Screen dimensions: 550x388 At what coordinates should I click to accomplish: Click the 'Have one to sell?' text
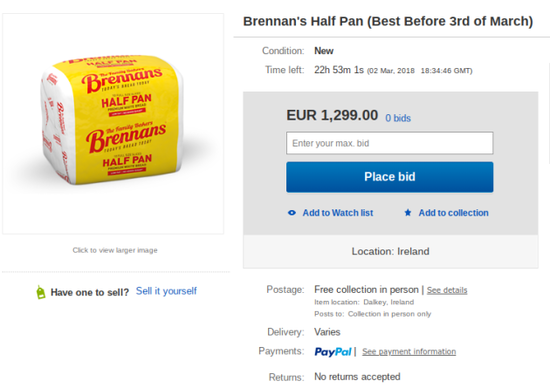tap(90, 293)
